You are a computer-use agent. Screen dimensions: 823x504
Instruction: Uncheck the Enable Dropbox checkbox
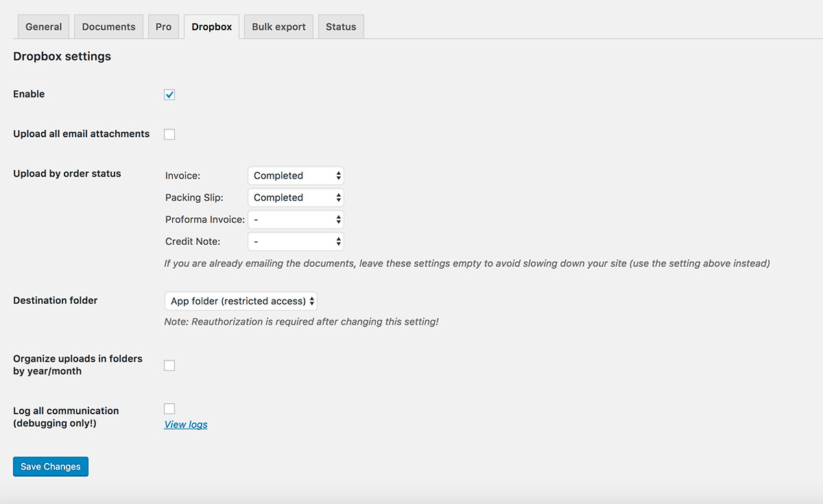pos(169,95)
